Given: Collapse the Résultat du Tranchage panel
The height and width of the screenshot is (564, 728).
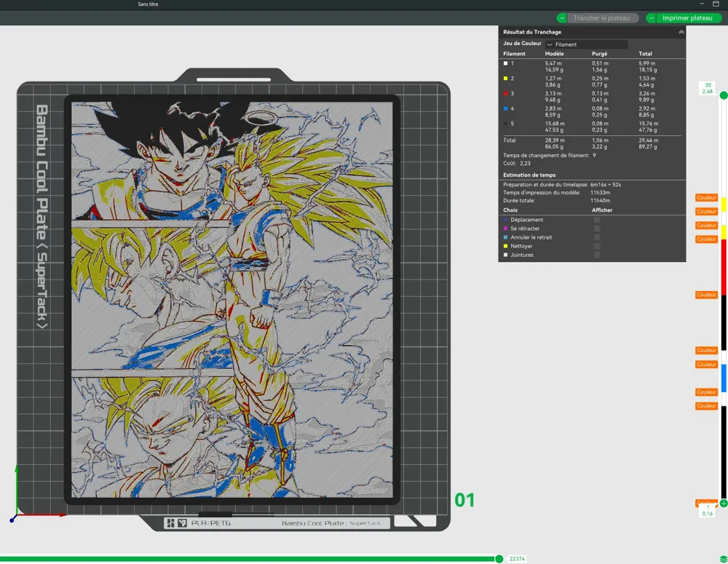Looking at the screenshot, I should [x=681, y=32].
